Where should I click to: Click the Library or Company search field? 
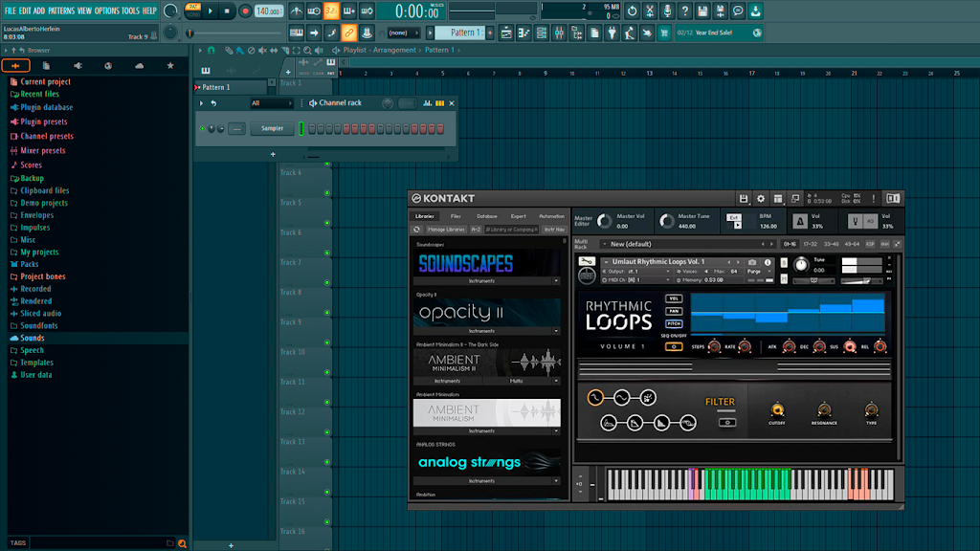tap(512, 230)
